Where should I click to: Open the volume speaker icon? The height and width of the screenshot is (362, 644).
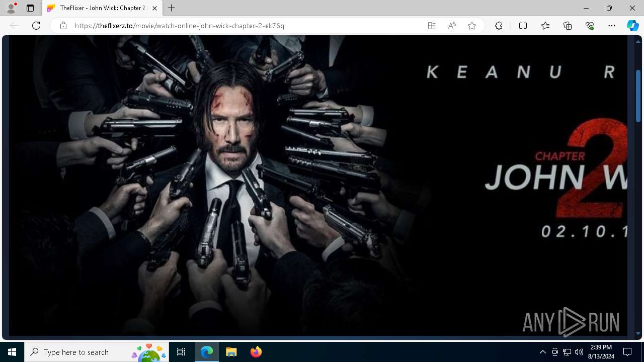[579, 352]
